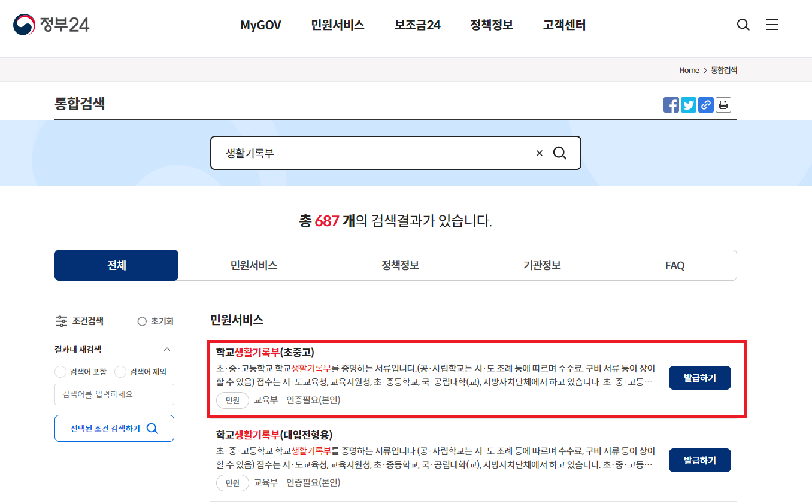The height and width of the screenshot is (504, 812).
Task: Print the page using the printer icon
Action: click(723, 105)
